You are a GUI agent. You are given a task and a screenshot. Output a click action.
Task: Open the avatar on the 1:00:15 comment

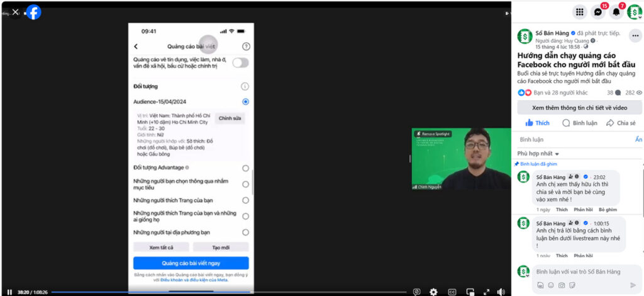[x=523, y=223]
